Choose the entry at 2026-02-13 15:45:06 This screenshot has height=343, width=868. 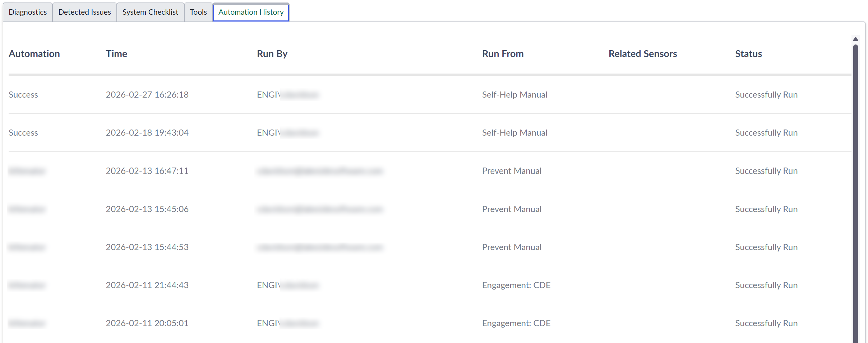(x=147, y=209)
